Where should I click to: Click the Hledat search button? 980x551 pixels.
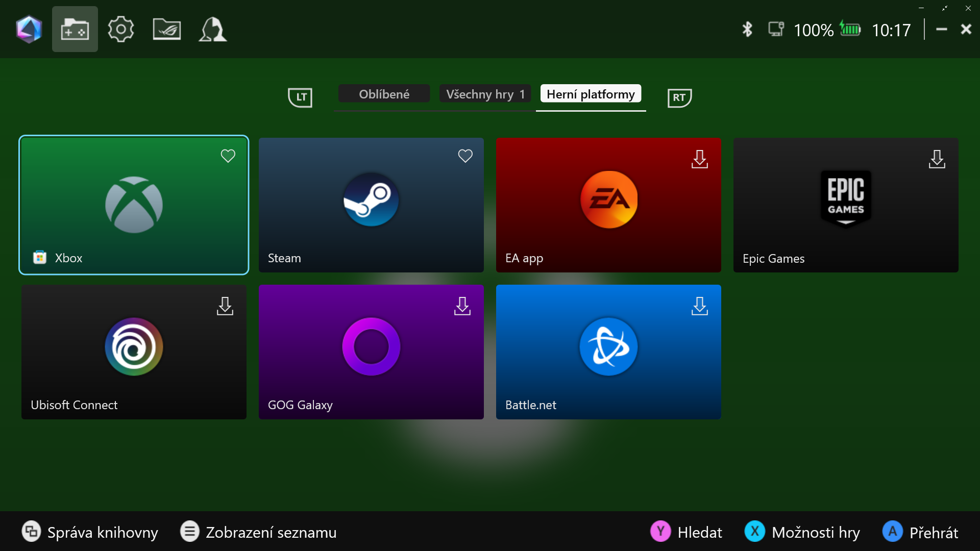coord(686,532)
